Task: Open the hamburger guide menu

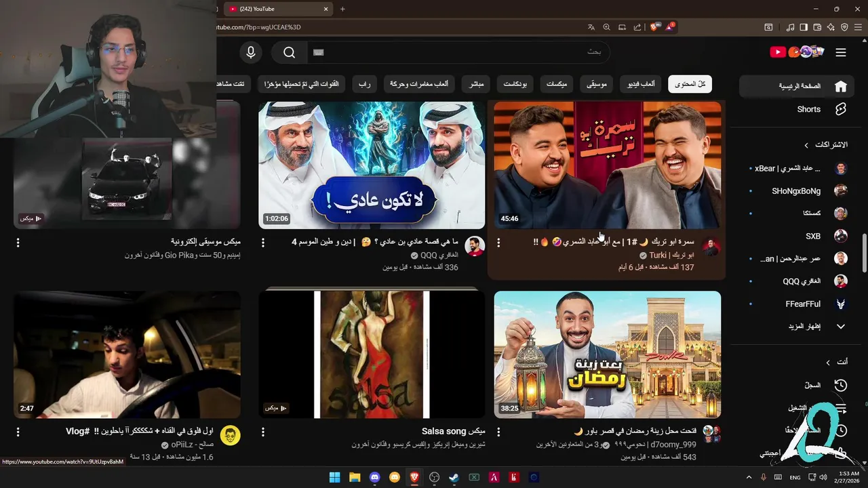Action: point(841,52)
